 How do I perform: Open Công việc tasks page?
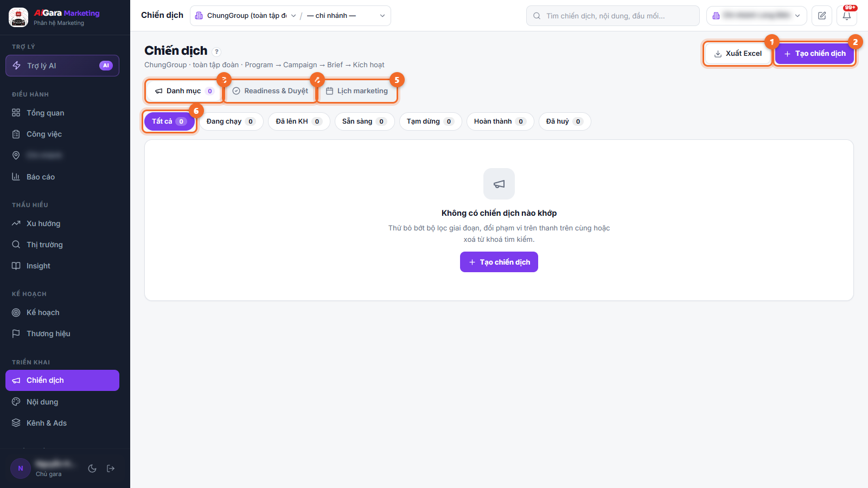[62, 134]
